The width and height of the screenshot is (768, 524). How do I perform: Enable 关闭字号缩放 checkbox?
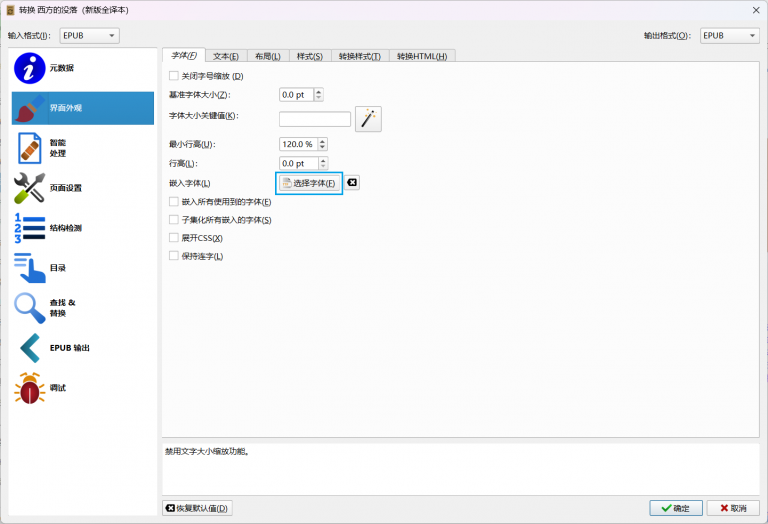click(x=174, y=76)
